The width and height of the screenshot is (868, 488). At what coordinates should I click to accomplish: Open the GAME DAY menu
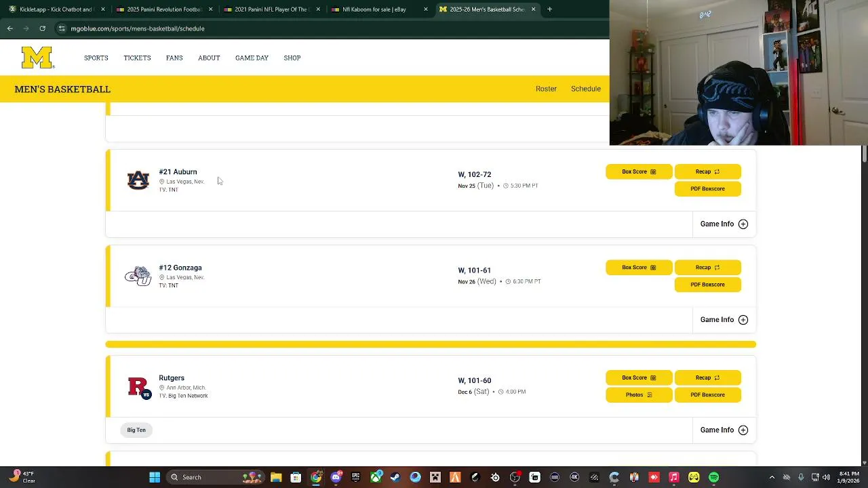pyautogui.click(x=252, y=58)
